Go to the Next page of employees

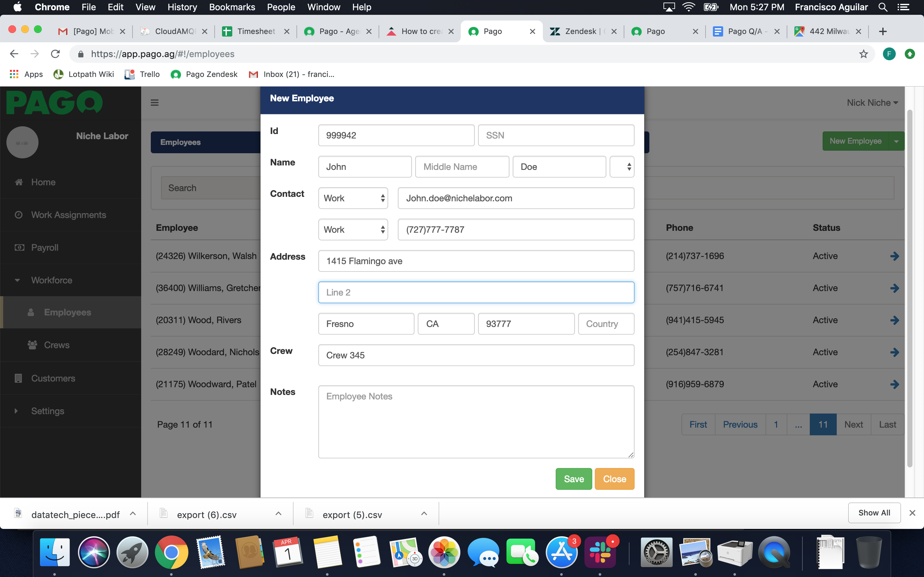click(854, 424)
